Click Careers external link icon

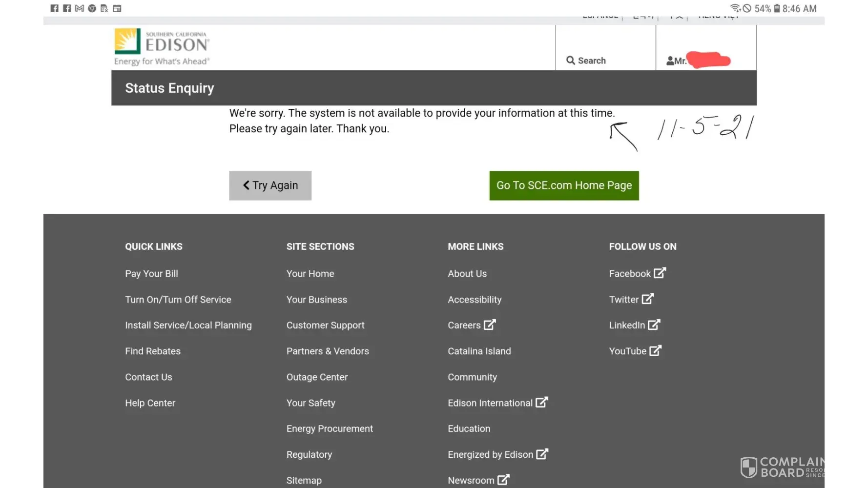[490, 325]
